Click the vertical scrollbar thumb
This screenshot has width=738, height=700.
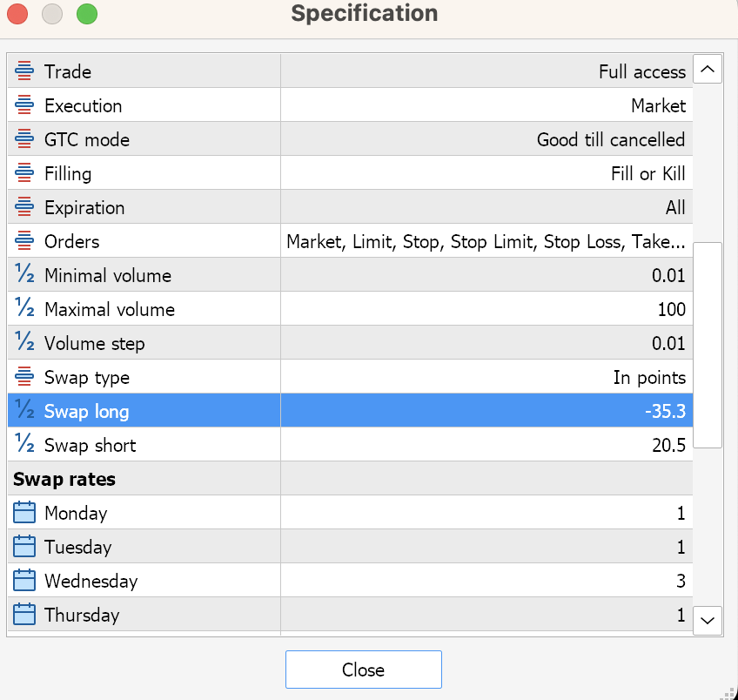coord(708,345)
